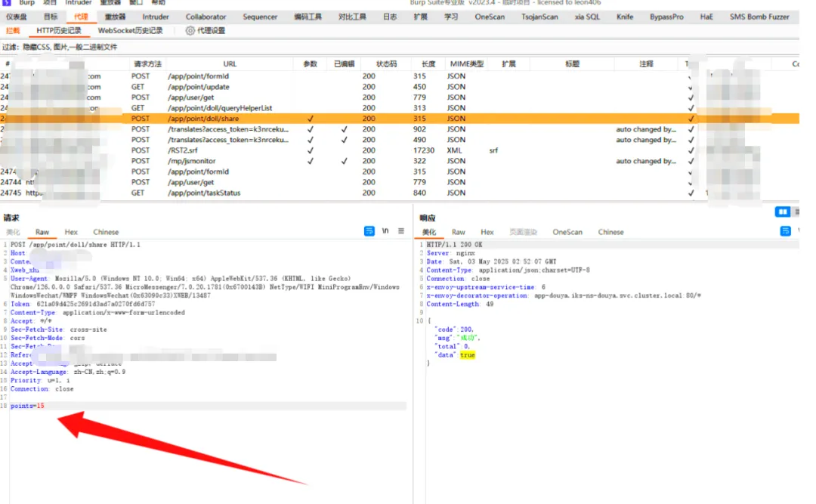Viewport: 816px width, 504px height.
Task: Sort by the MIME类型 column header
Action: click(x=466, y=64)
